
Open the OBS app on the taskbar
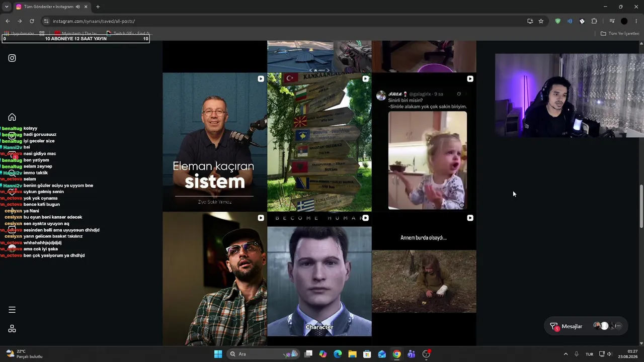coord(426,354)
